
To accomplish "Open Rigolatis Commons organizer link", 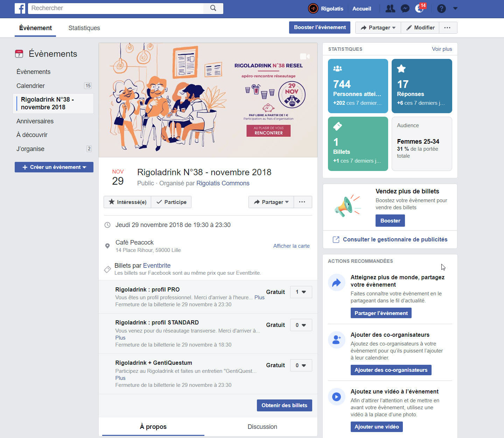I will pos(223,183).
